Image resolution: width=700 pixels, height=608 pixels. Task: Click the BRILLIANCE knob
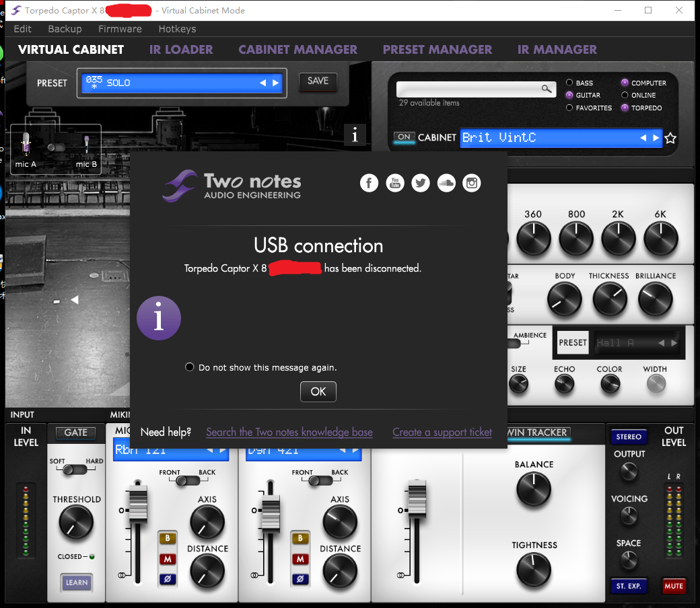click(656, 299)
